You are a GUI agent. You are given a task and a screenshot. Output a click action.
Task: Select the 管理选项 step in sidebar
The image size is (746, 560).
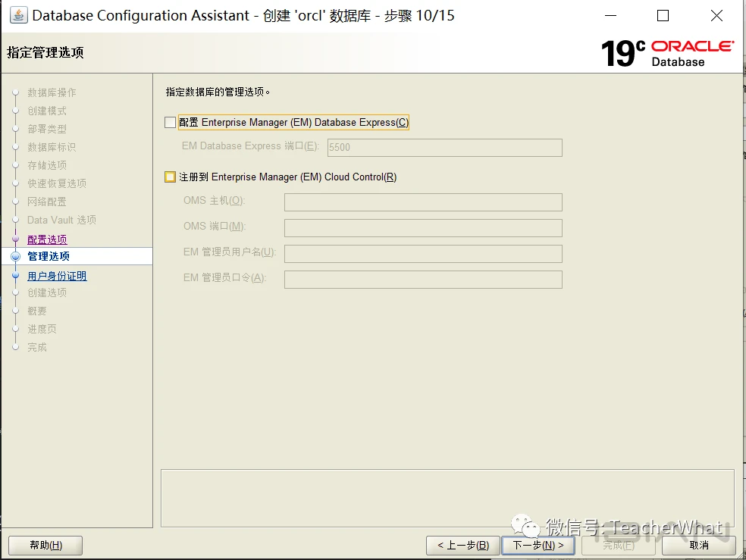49,256
